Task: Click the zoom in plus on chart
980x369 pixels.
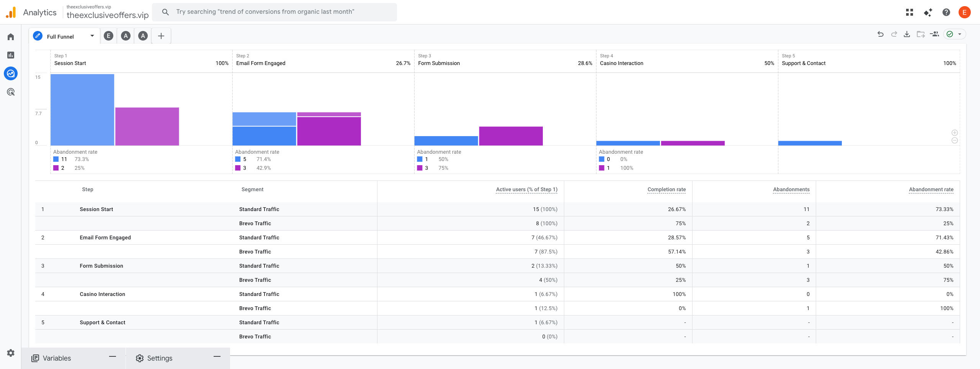Action: [x=955, y=133]
